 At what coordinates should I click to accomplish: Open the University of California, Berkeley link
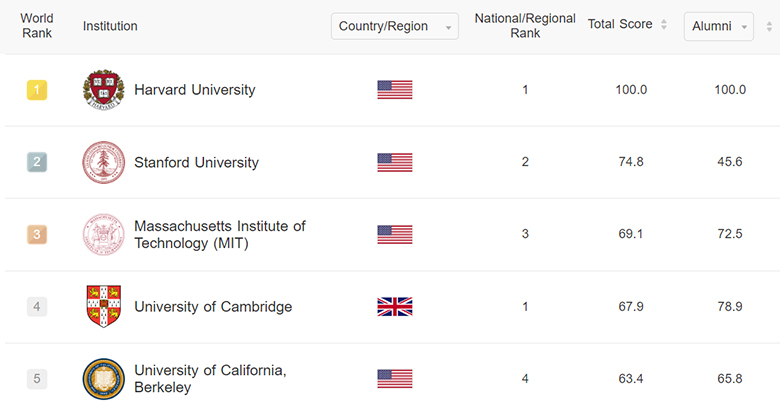(x=210, y=379)
